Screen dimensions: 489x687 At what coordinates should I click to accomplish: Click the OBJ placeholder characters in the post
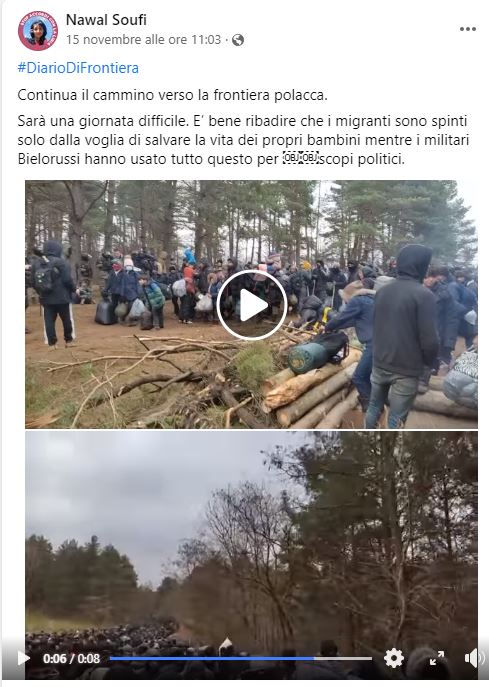(301, 157)
